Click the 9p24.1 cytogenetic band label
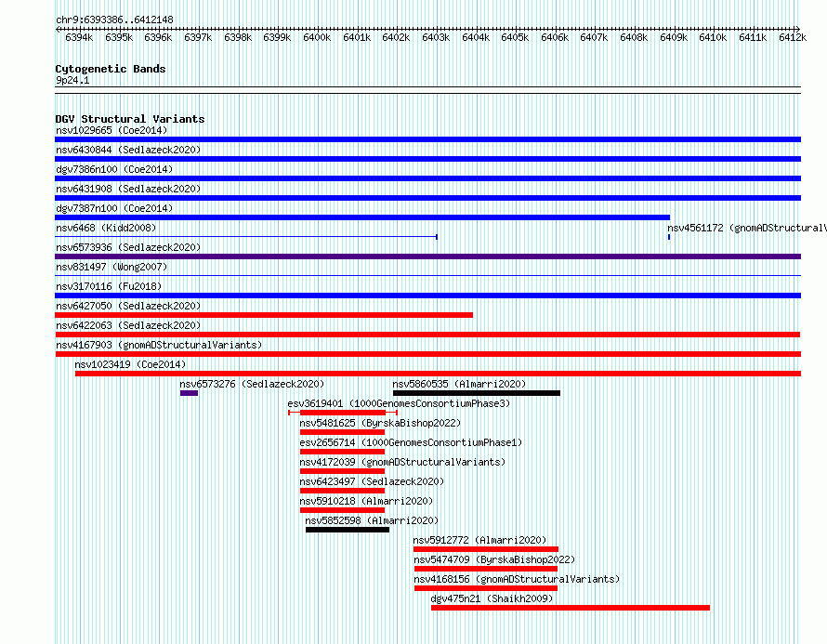Image resolution: width=827 pixels, height=644 pixels. (72, 80)
